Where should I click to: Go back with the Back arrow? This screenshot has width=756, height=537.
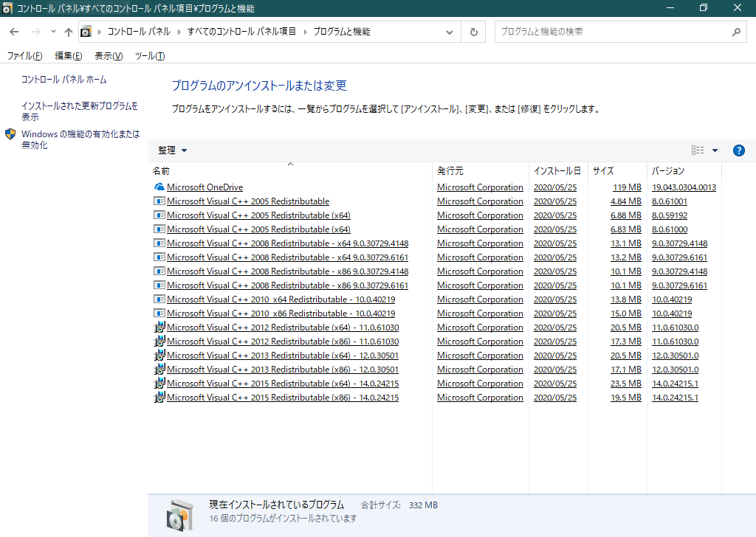pos(14,32)
